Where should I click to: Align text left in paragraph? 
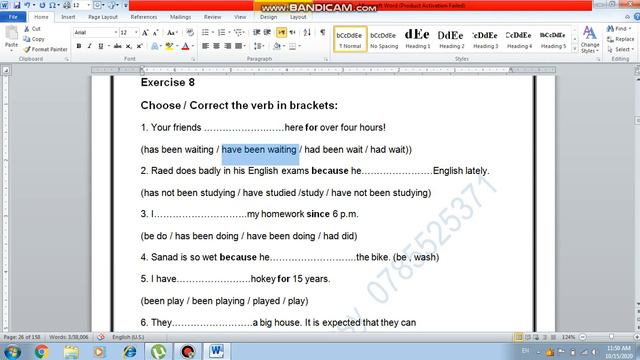pos(205,46)
